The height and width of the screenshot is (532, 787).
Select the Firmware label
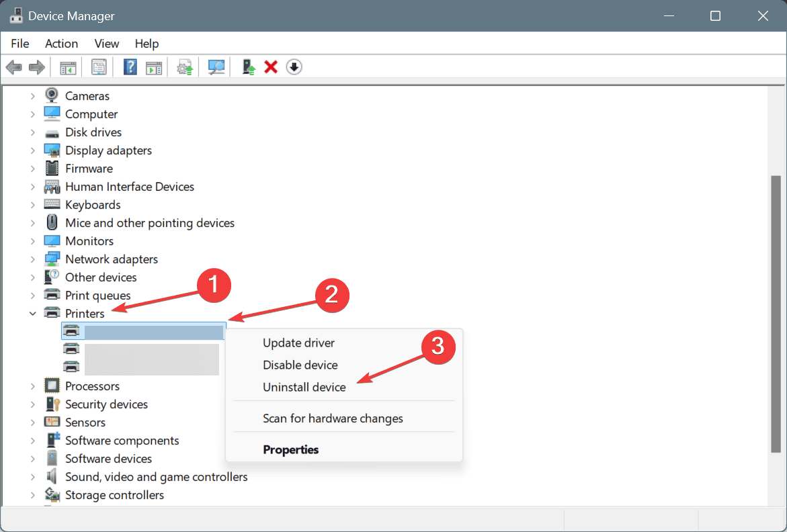(x=89, y=169)
